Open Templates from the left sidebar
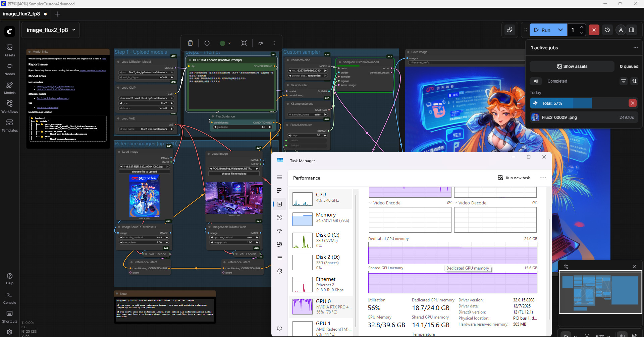Viewport: 644px width, 337px height. (9, 126)
